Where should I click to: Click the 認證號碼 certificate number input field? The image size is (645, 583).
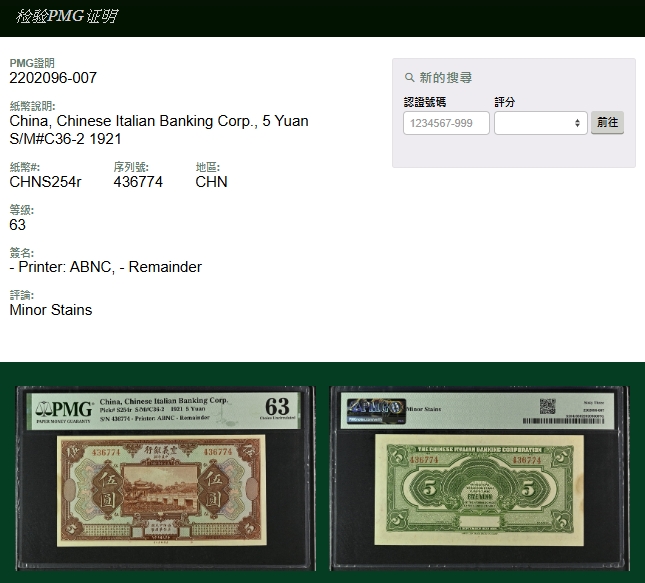point(446,123)
